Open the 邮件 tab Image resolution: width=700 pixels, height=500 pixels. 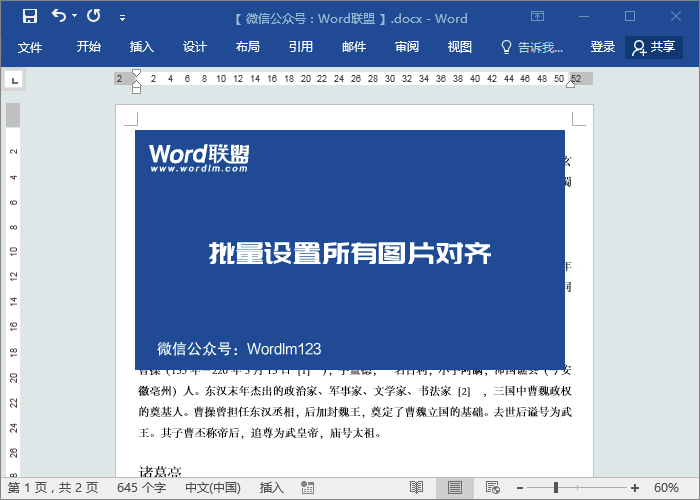click(x=354, y=46)
